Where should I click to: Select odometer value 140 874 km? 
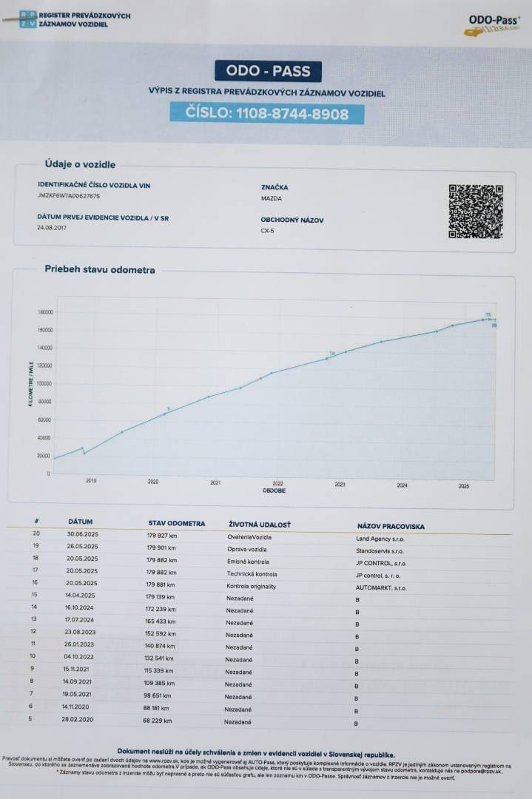click(x=160, y=646)
